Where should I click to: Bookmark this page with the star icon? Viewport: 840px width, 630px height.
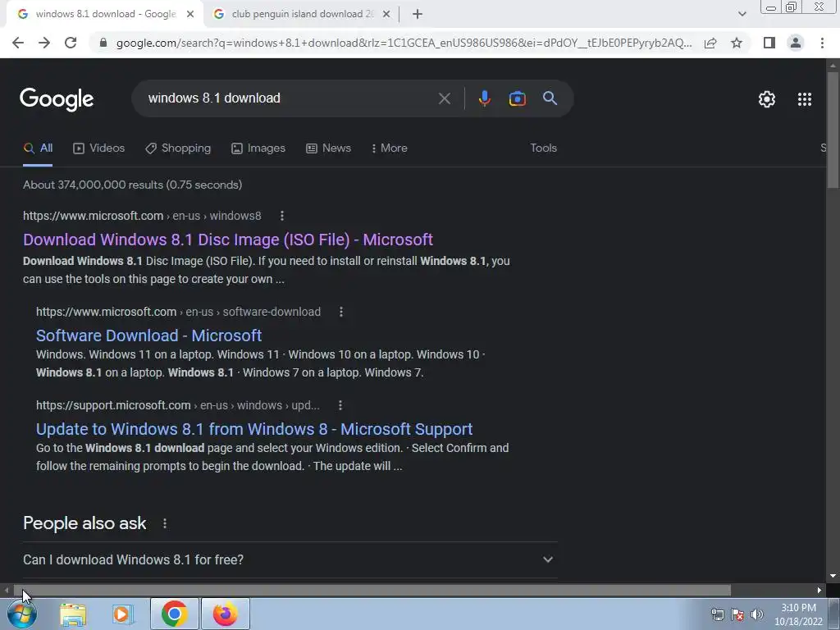(737, 43)
